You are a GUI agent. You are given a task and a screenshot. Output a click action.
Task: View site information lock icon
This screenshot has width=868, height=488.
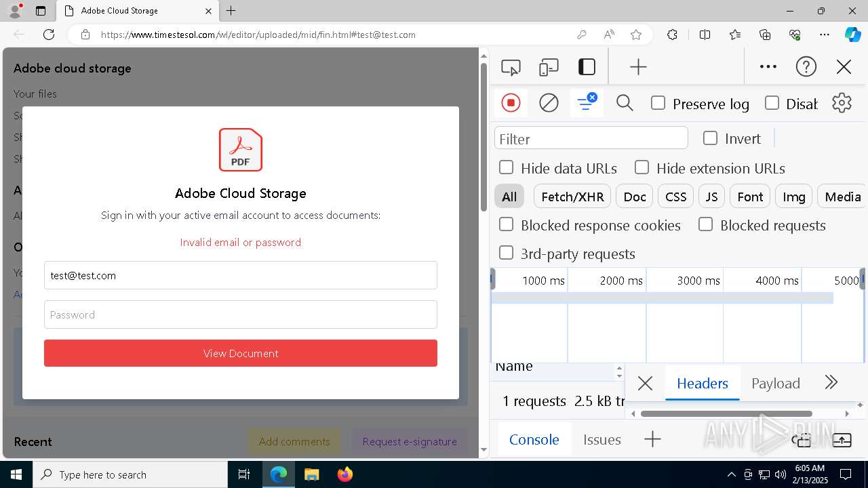click(85, 35)
